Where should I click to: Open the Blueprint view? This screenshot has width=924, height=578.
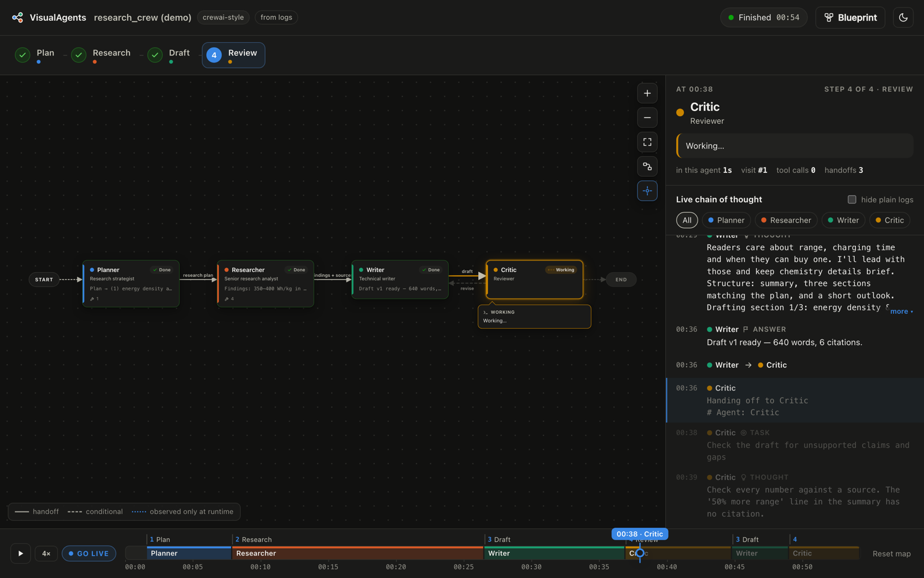pos(850,17)
